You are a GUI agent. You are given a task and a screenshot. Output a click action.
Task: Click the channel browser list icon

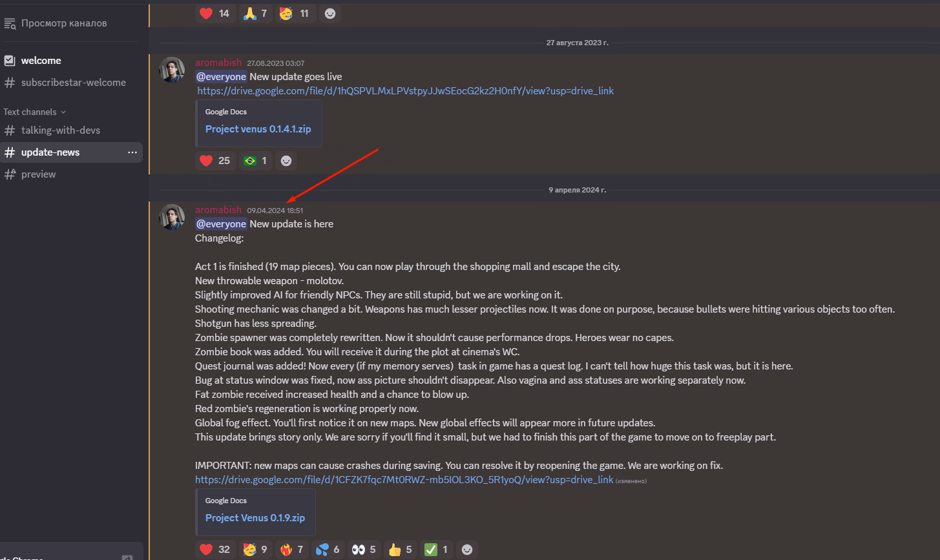coord(10,23)
